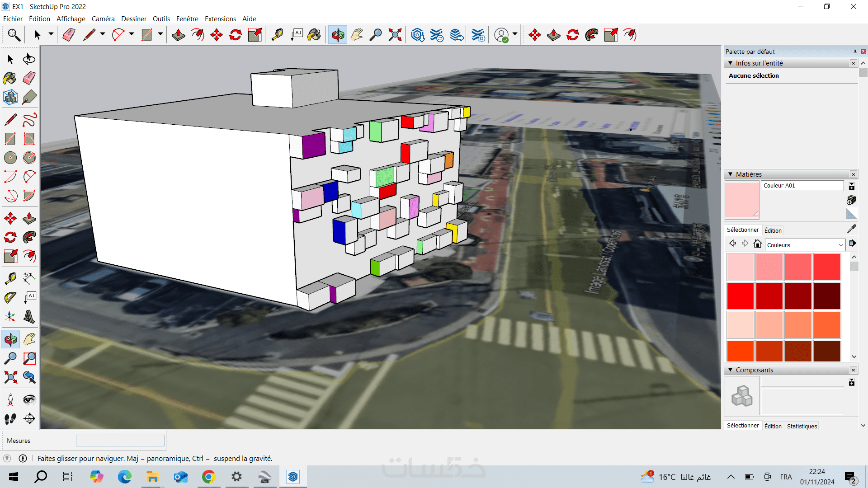868x488 pixels.
Task: Choose the Pan hand tool in top toolbar
Action: pyautogui.click(x=357, y=35)
